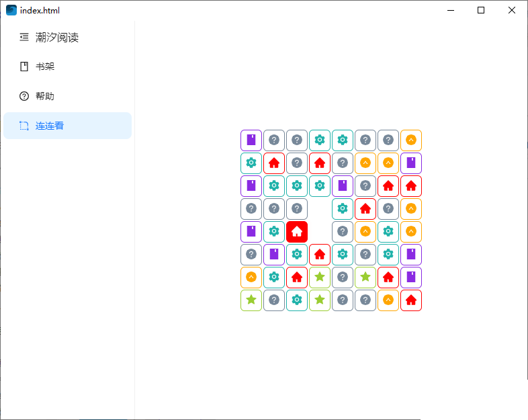The height and width of the screenshot is (420, 528).
Task: Select the only teal gear tile in the bottom row
Action: [x=297, y=300]
